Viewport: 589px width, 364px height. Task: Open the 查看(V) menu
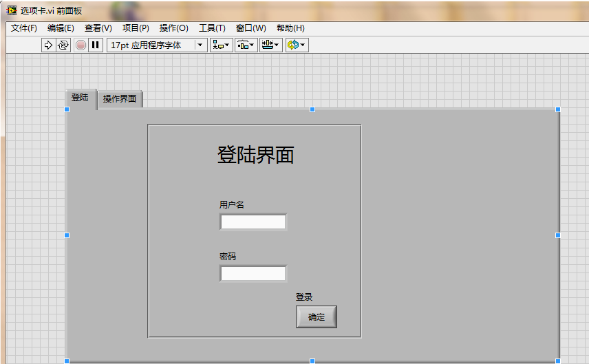[x=98, y=28]
